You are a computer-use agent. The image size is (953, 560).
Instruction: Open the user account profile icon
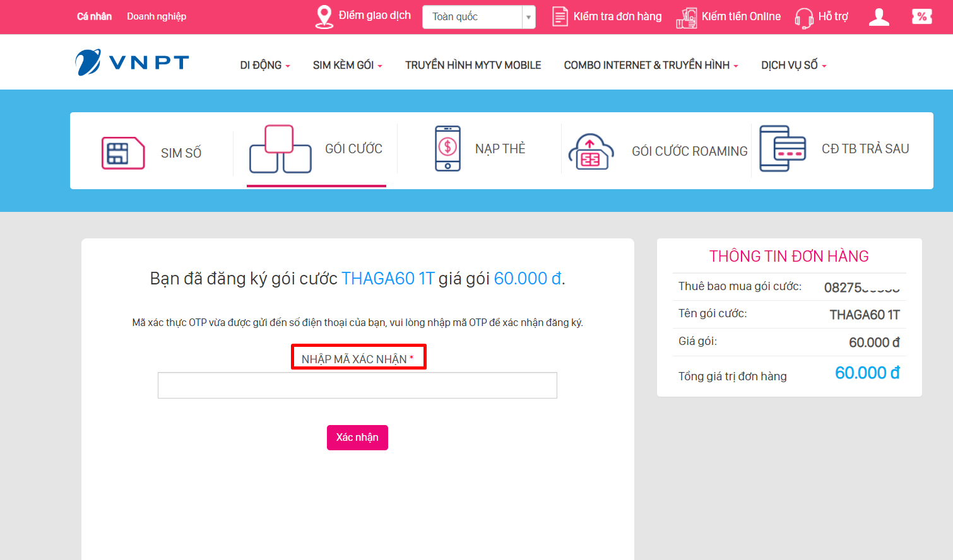879,17
